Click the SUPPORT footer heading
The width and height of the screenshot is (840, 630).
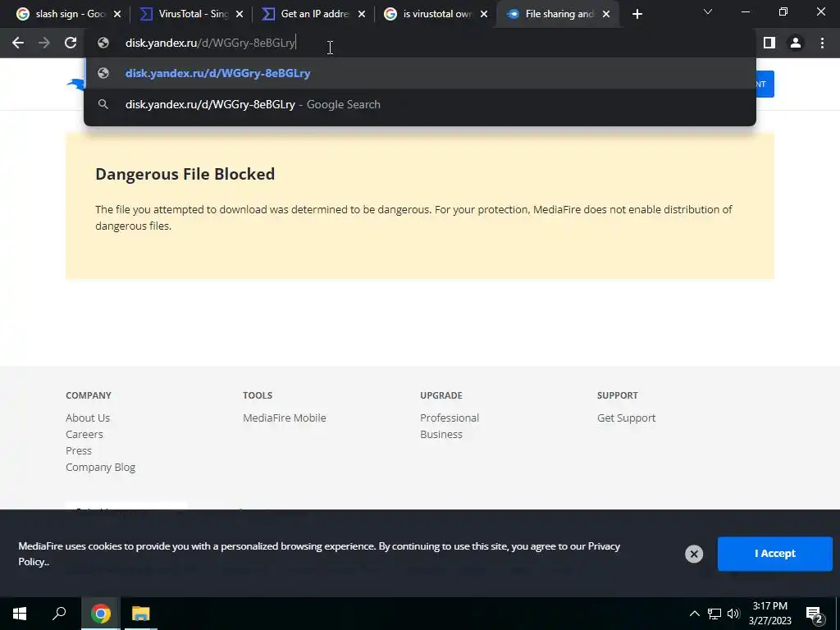pyautogui.click(x=617, y=395)
